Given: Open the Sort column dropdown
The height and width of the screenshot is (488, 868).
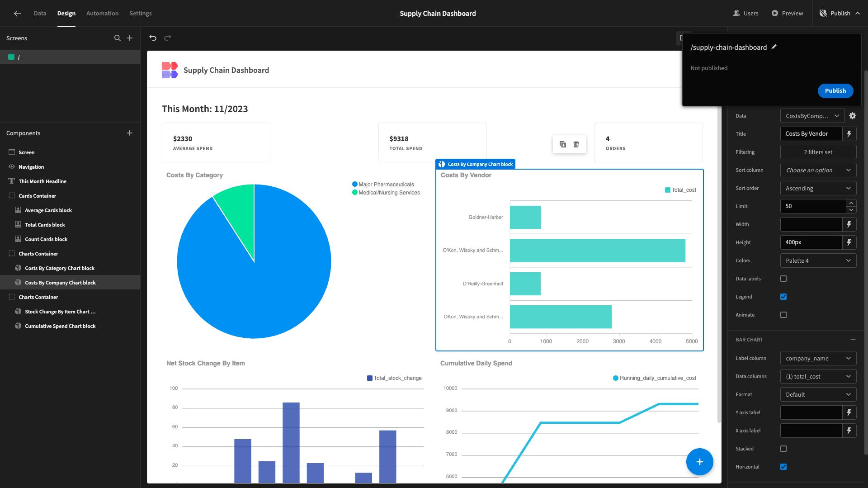Looking at the screenshot, I should (818, 170).
